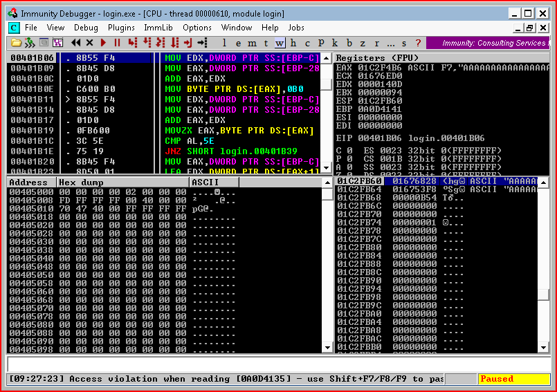Click dump pane scroll down arrow
The image size is (557, 392).
(x=327, y=348)
